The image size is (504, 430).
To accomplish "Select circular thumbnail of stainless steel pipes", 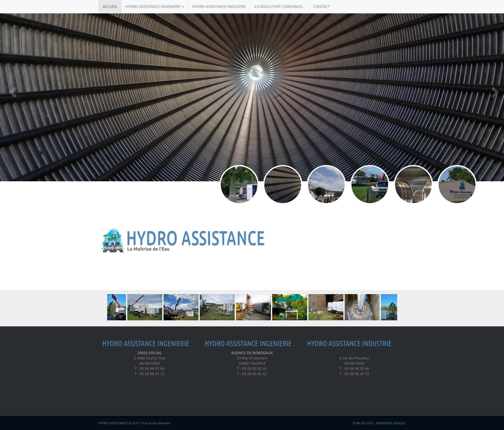I will tap(413, 184).
